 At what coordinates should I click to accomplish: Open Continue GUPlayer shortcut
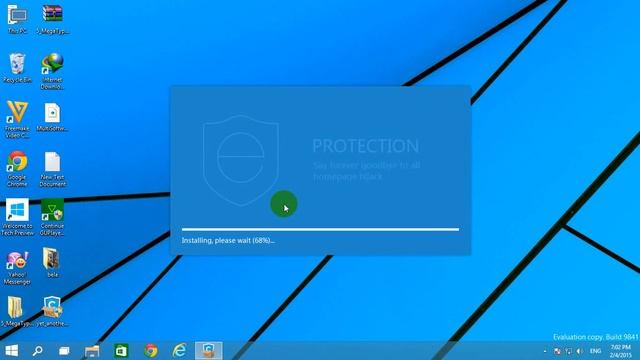[52, 217]
